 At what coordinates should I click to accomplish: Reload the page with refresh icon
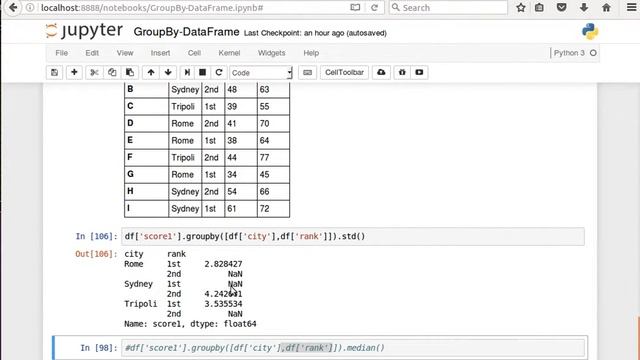374,7
